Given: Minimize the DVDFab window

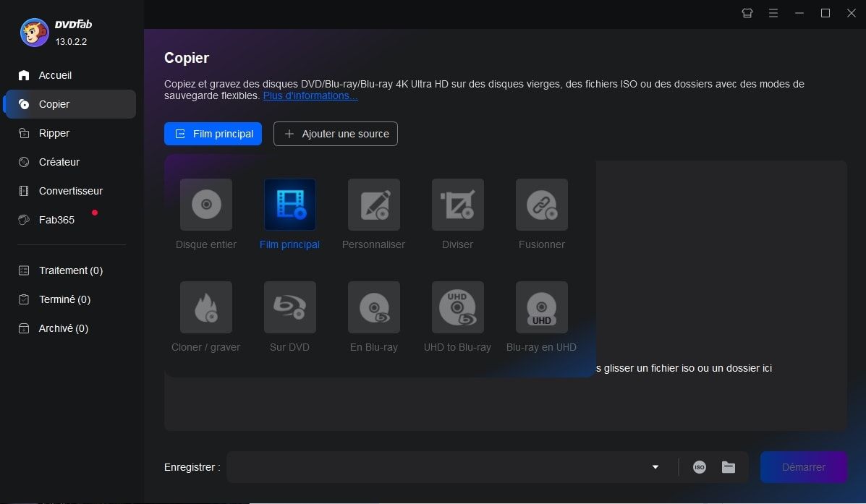Looking at the screenshot, I should 799,13.
